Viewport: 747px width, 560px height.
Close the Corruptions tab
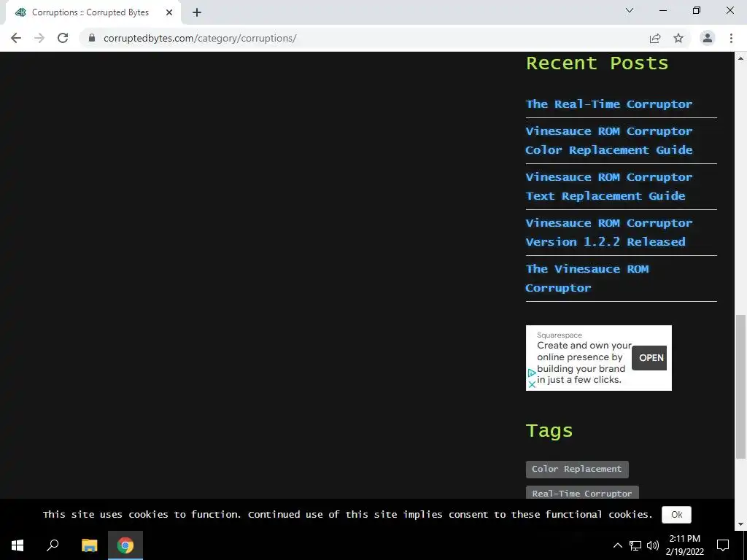pos(169,12)
